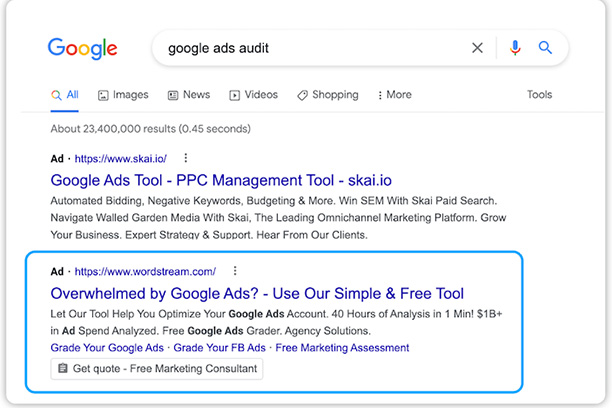Image resolution: width=612 pixels, height=408 pixels.
Task: Switch to the Images tab
Action: coord(123,95)
